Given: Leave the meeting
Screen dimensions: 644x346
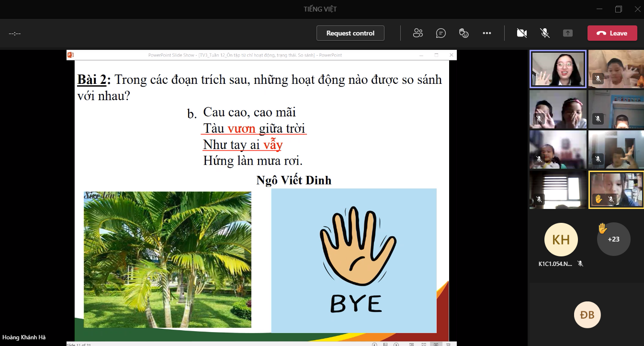Looking at the screenshot, I should (x=612, y=33).
